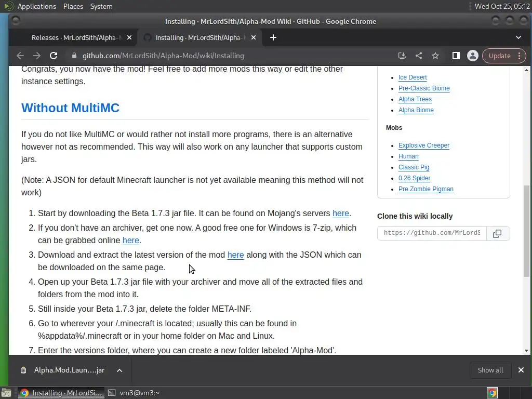Open the Ice Desert wiki link
532x399 pixels.
click(413, 77)
